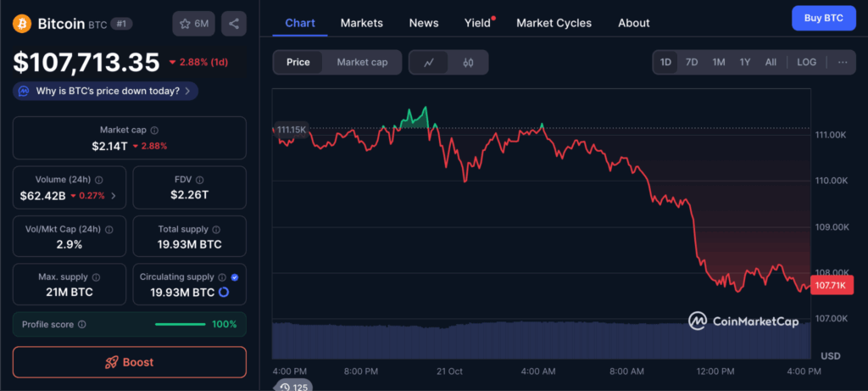Click the Profile score progress bar
Screen dimensions: 868x391
(x=180, y=324)
